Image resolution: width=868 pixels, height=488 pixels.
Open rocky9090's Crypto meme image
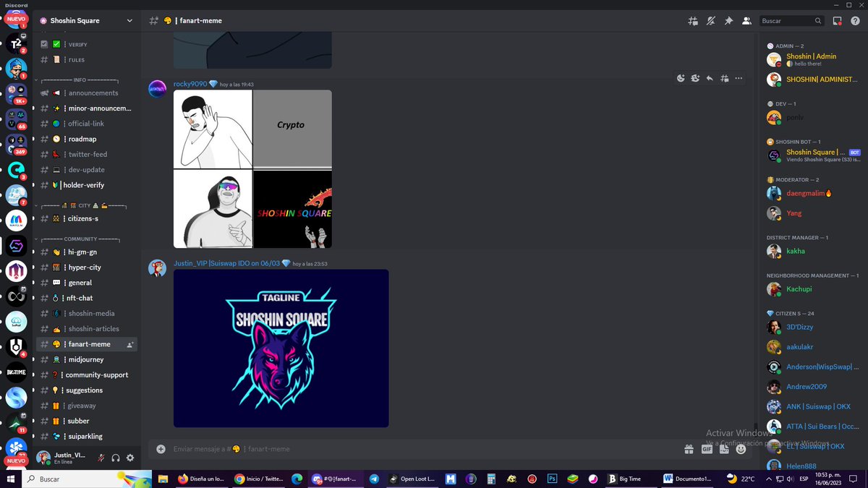click(x=252, y=169)
